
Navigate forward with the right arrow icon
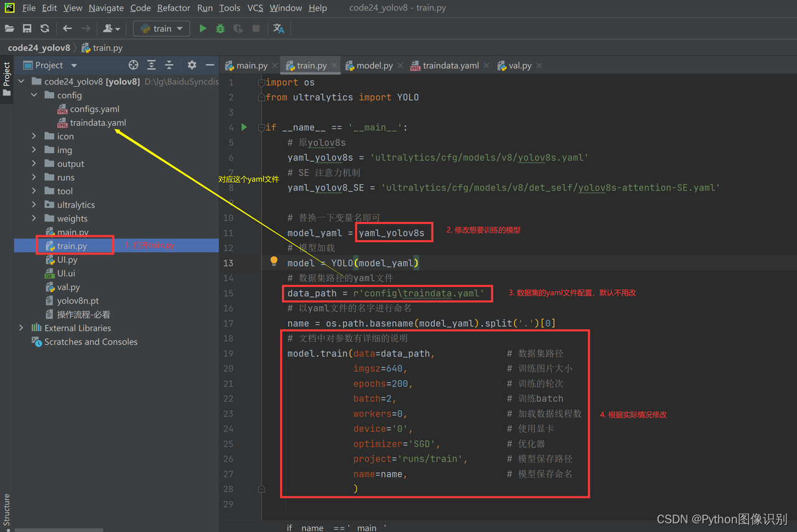coord(85,29)
